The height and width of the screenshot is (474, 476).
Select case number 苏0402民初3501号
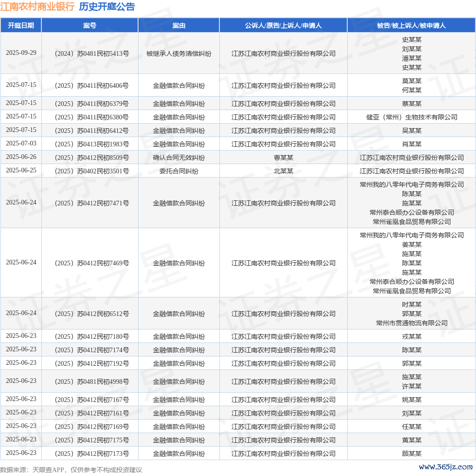tap(92, 171)
